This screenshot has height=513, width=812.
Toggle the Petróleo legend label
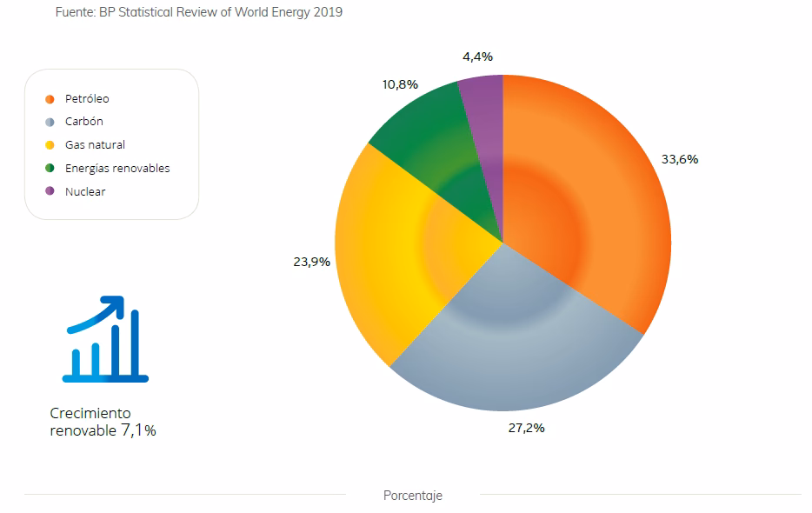pyautogui.click(x=87, y=99)
